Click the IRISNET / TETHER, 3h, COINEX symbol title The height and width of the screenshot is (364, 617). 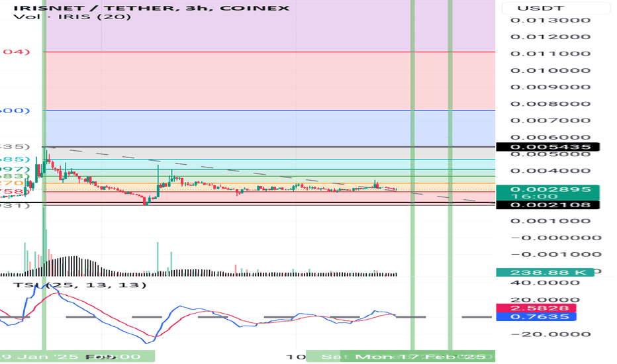coord(152,8)
